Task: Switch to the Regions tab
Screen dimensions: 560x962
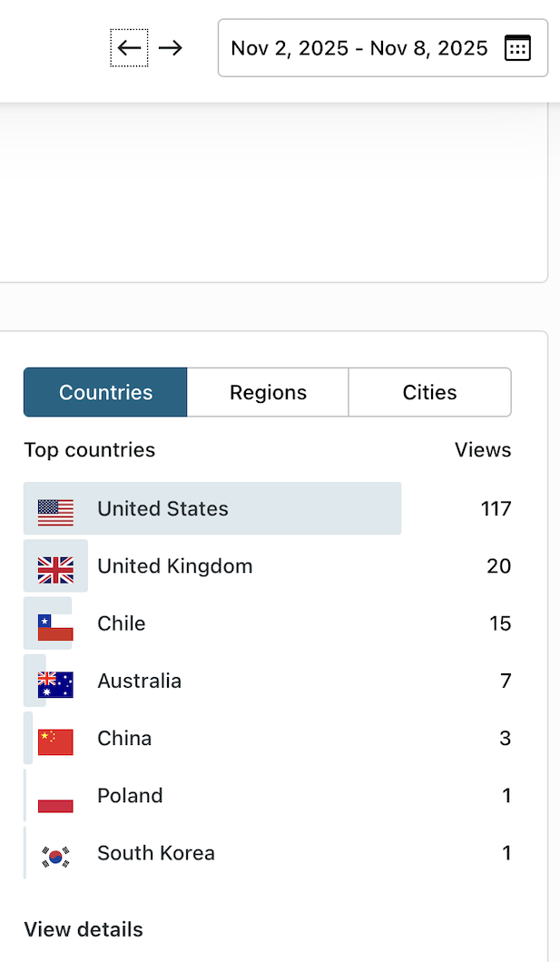Action: (268, 392)
